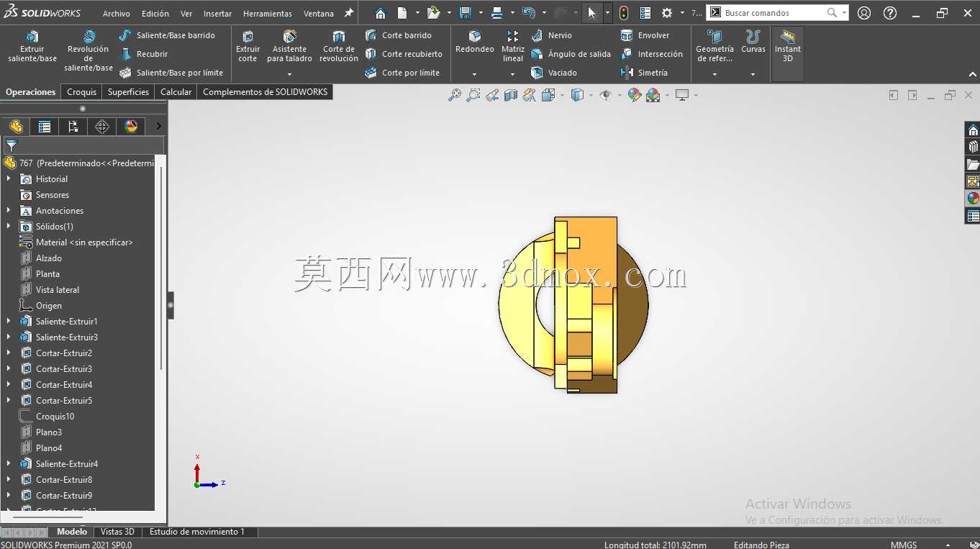The height and width of the screenshot is (549, 980).
Task: Click the Save diskette icon
Action: tap(465, 13)
